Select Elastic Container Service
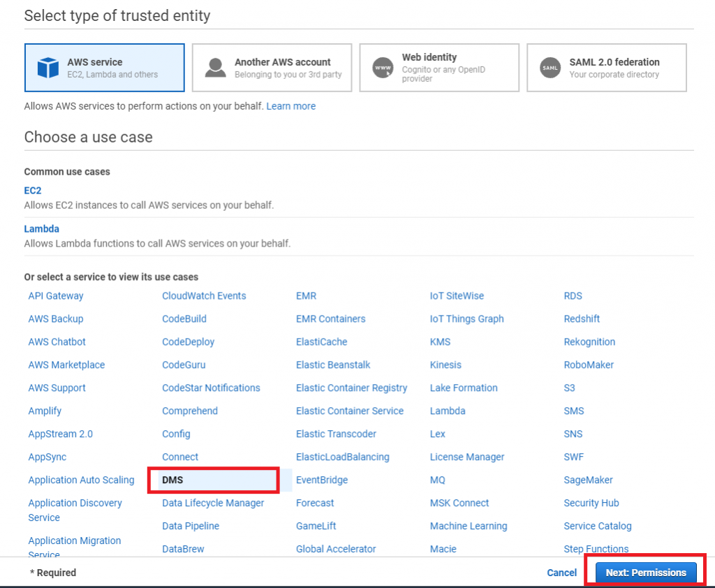This screenshot has width=715, height=588. [350, 411]
